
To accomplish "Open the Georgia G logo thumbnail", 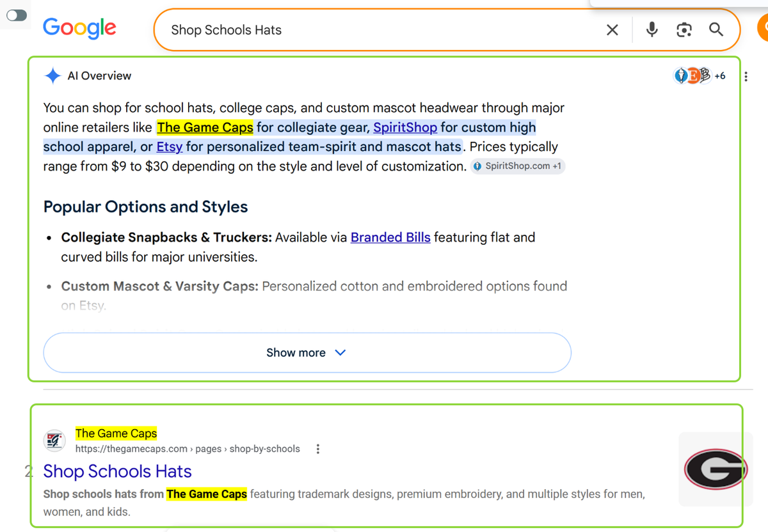I will [x=716, y=469].
